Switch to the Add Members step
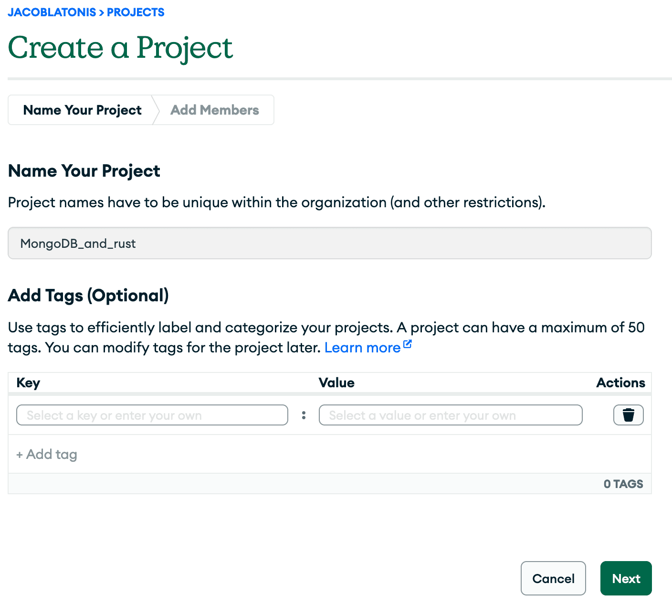Viewport: 672px width, 616px height. (x=214, y=110)
